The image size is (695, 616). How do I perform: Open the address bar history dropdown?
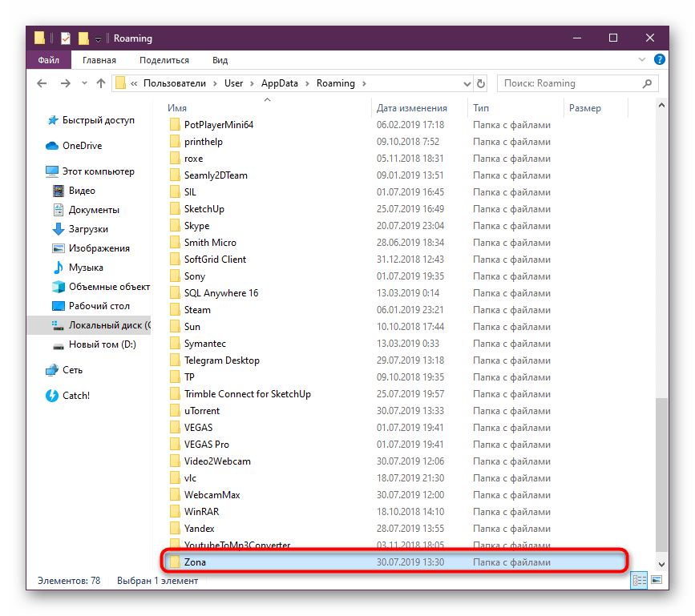(x=467, y=83)
